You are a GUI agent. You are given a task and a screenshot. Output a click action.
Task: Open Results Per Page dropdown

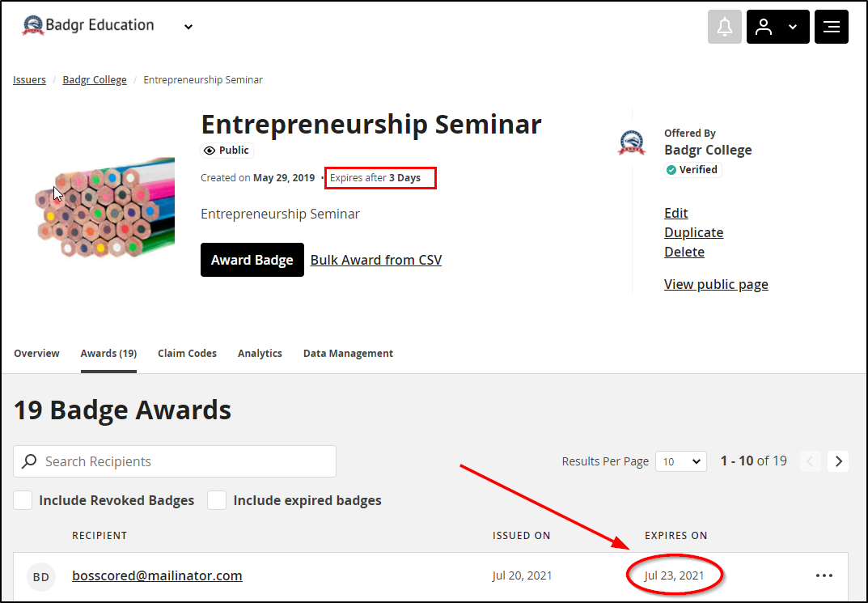[x=681, y=461]
